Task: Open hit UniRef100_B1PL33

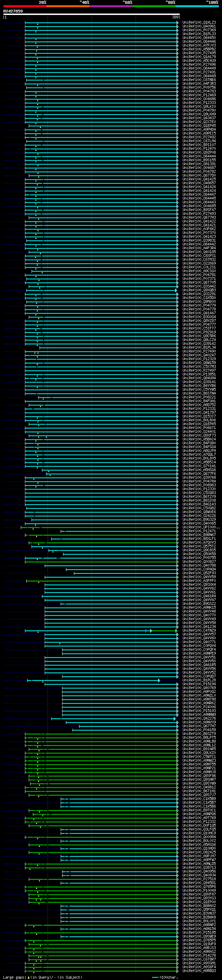Action: (x=199, y=34)
